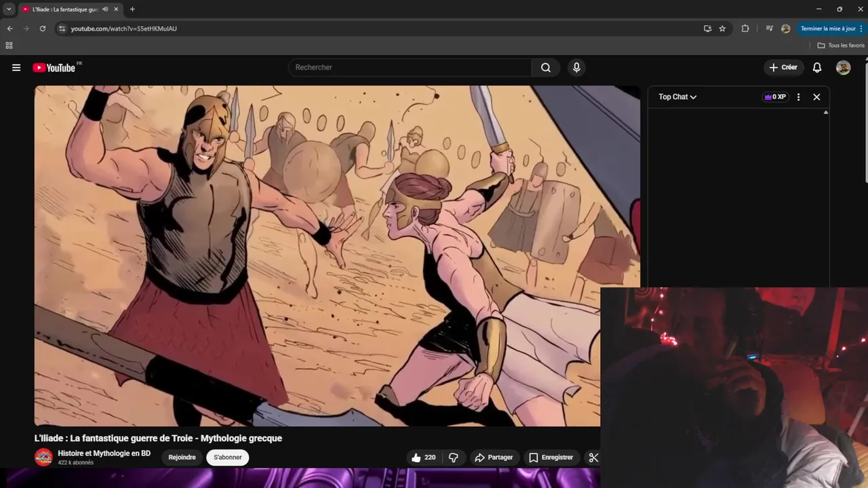The width and height of the screenshot is (868, 488).
Task: Open the Créer menu
Action: (783, 68)
